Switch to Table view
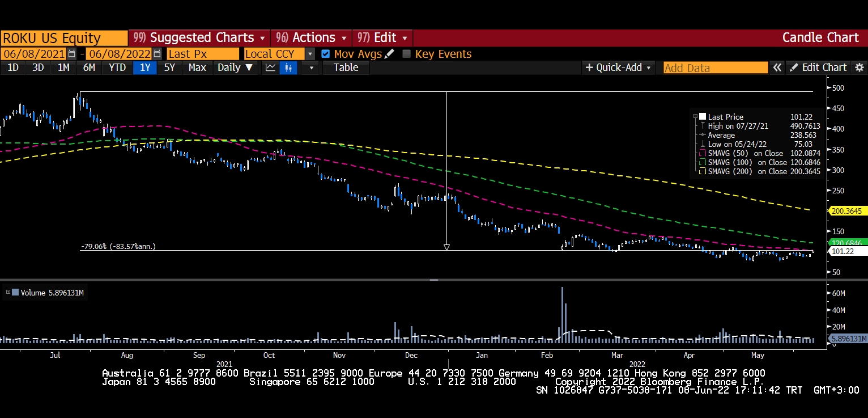This screenshot has height=418, width=868. (346, 67)
